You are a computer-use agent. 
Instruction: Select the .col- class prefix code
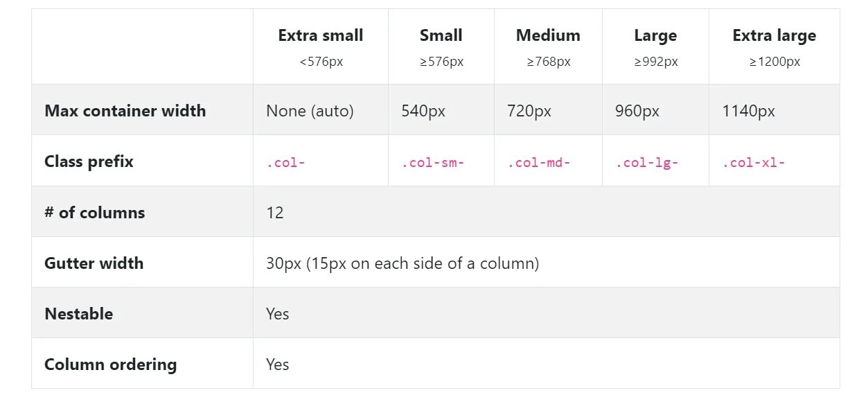click(x=286, y=164)
